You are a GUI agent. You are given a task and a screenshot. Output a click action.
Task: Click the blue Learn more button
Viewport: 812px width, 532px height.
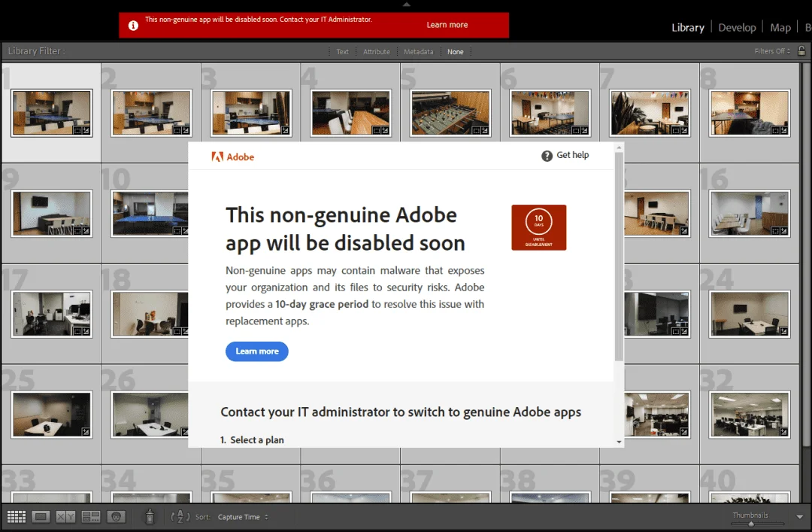[x=257, y=351]
